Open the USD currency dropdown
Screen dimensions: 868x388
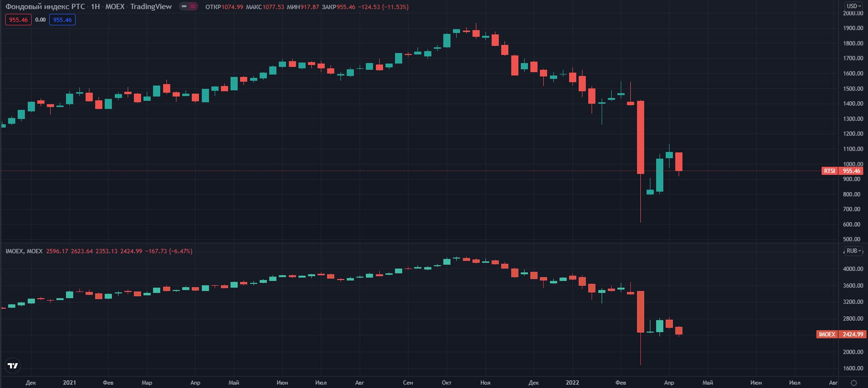[854, 6]
